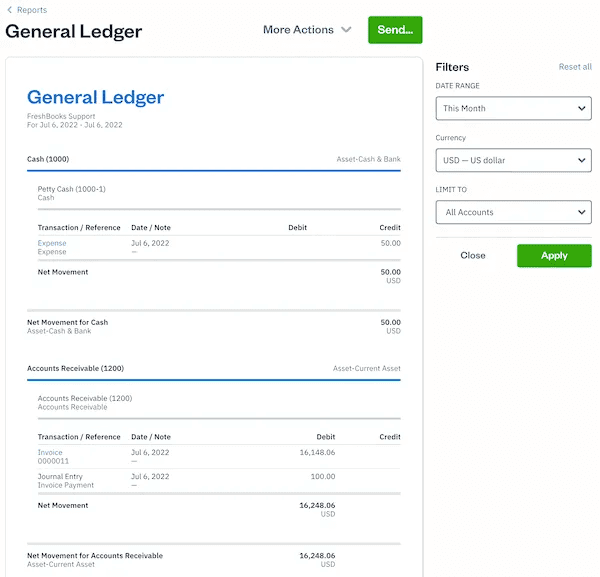The image size is (600, 577).
Task: Close the filters panel
Action: pos(473,255)
